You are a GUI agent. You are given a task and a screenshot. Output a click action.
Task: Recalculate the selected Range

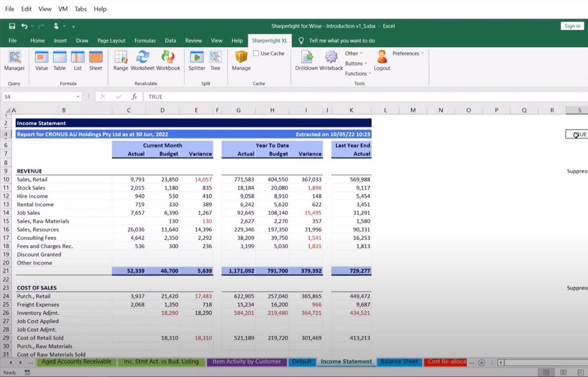pyautogui.click(x=121, y=61)
